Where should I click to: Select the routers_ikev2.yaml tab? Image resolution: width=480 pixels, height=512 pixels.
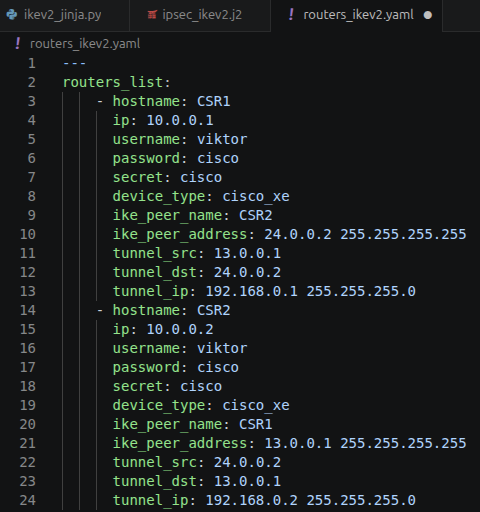[357, 15]
